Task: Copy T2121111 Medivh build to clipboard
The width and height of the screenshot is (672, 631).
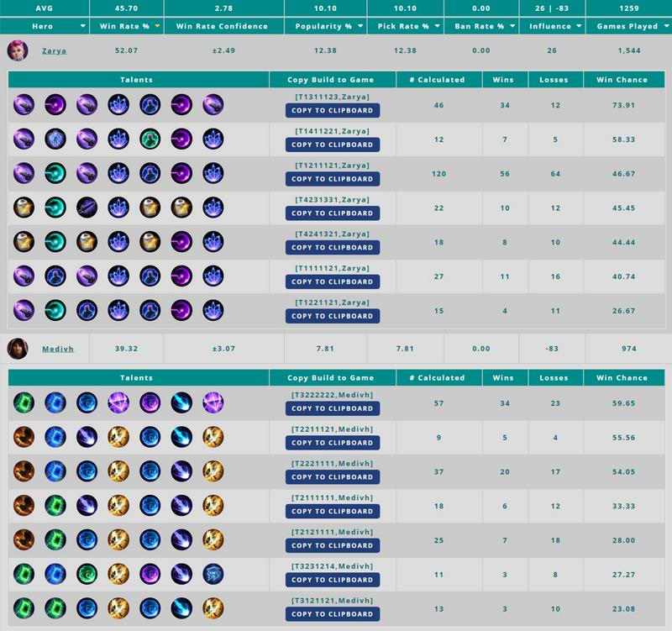Action: (333, 545)
